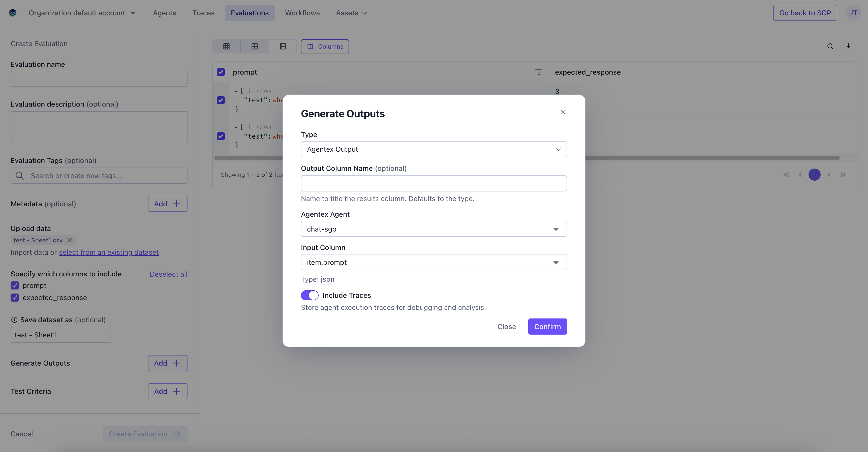Open the Traces tab

coord(203,13)
